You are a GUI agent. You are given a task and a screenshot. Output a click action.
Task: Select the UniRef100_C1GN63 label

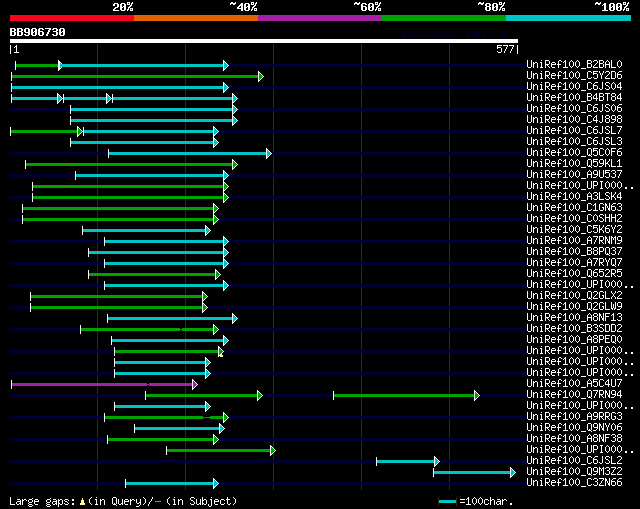coord(574,208)
